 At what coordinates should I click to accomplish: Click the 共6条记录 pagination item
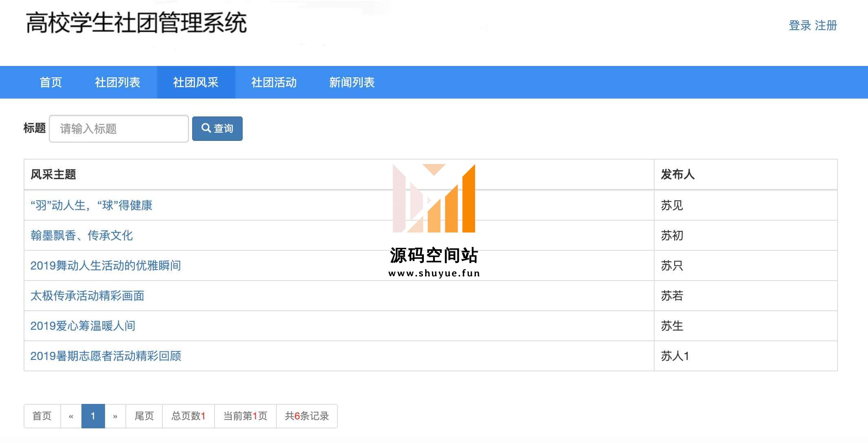tap(307, 416)
